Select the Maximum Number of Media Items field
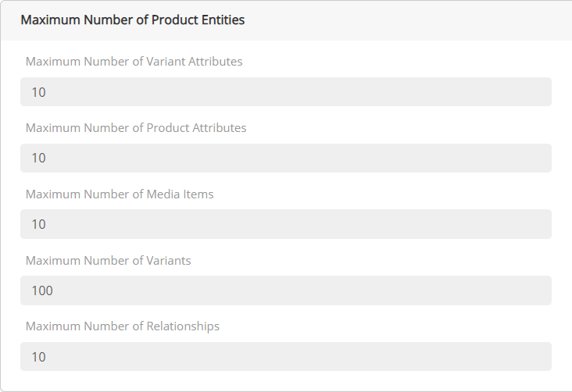This screenshot has height=392, width=572. pyautogui.click(x=286, y=224)
